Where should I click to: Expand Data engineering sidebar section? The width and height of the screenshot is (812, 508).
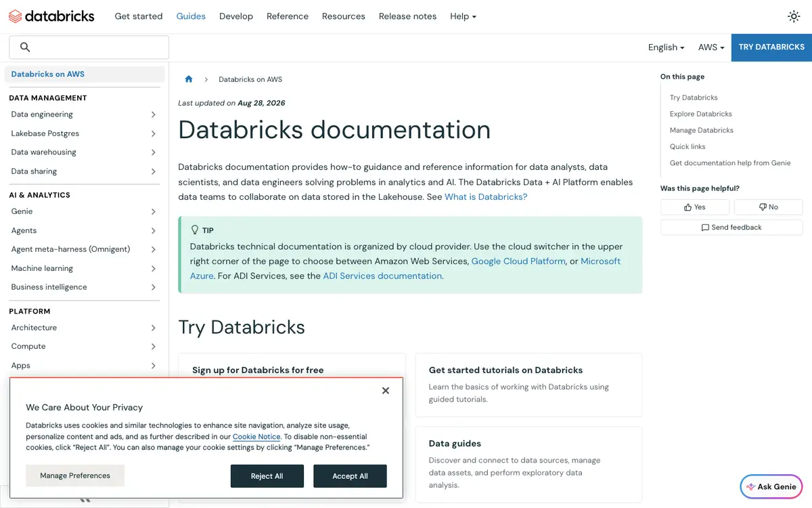(154, 114)
